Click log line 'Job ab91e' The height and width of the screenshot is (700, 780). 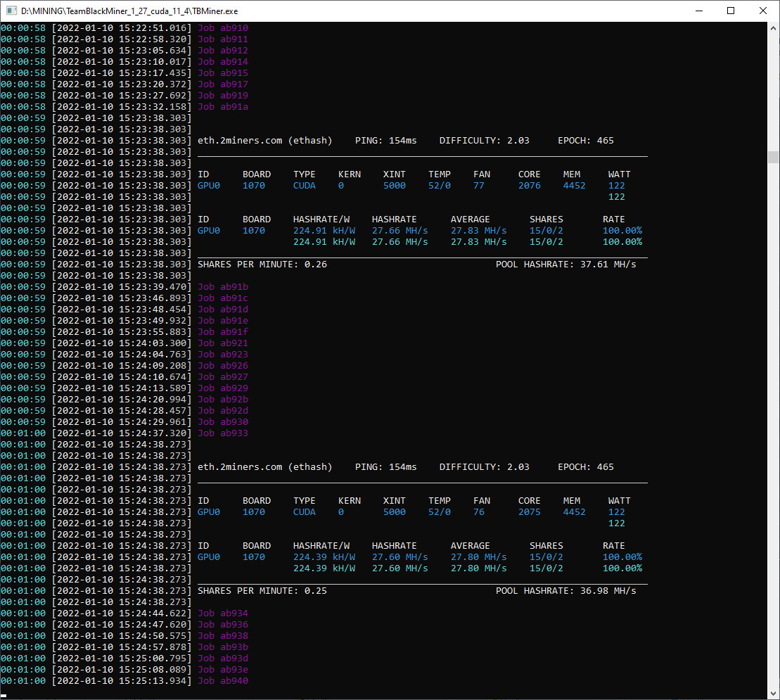223,321
